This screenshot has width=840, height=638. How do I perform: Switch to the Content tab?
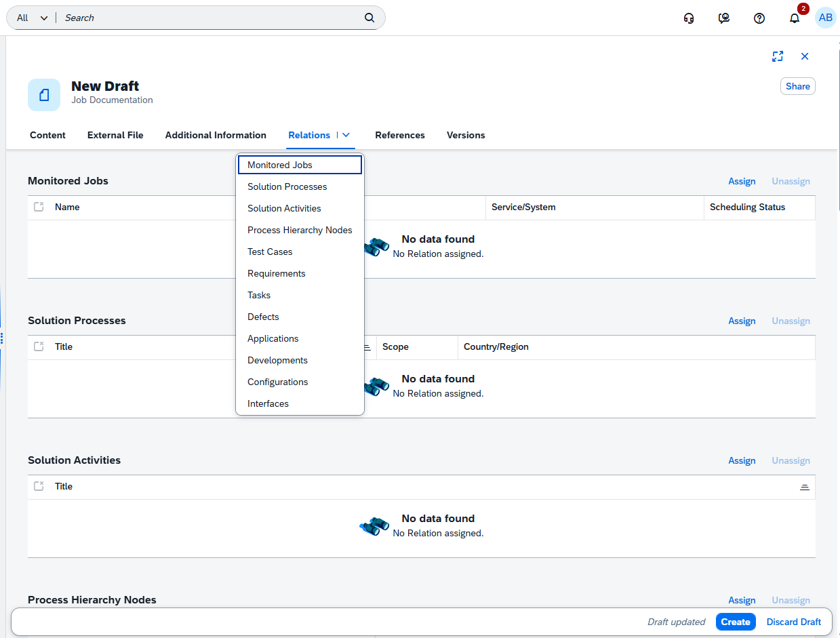pyautogui.click(x=47, y=135)
